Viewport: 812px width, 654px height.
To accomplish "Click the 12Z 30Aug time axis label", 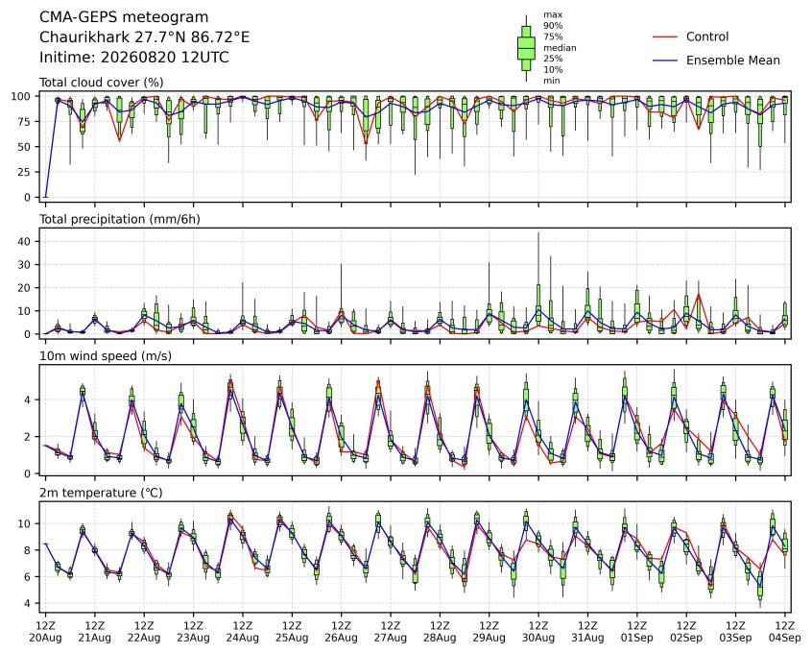I will pos(538,632).
